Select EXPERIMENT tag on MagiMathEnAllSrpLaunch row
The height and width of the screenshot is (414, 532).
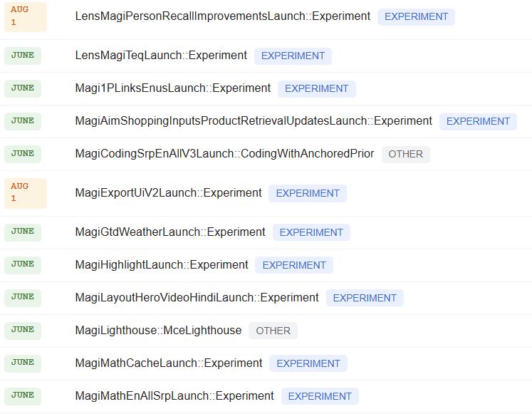click(320, 396)
